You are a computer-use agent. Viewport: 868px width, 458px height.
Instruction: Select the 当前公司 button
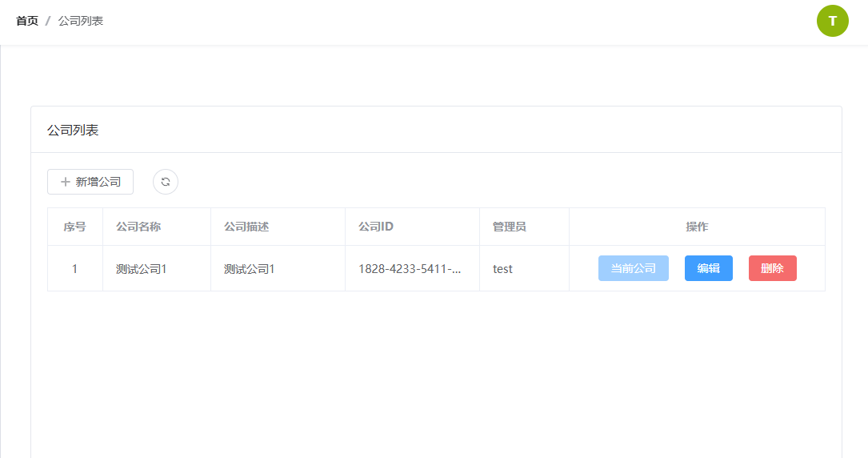(x=633, y=268)
